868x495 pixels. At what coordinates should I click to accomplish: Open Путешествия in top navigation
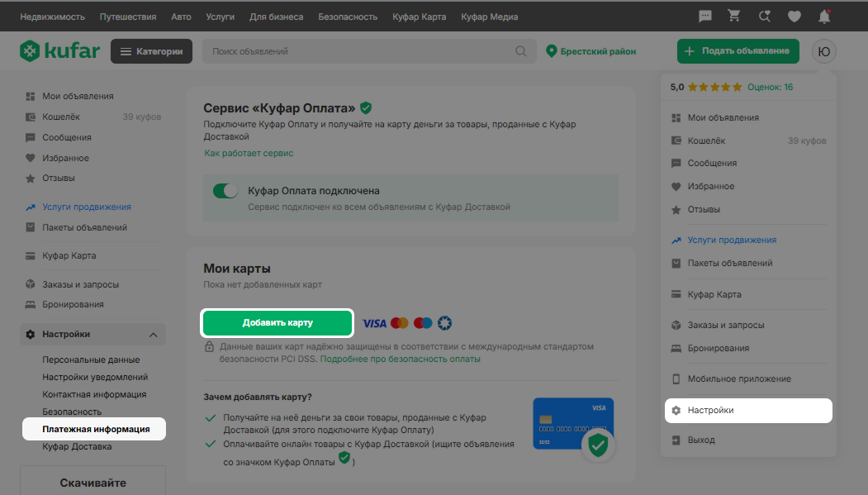pyautogui.click(x=128, y=17)
